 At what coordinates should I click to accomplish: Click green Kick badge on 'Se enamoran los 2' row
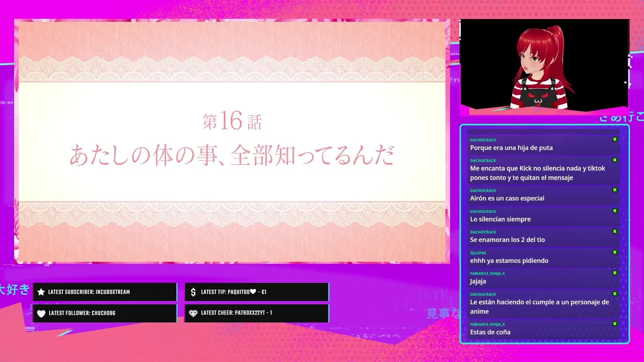pyautogui.click(x=615, y=231)
